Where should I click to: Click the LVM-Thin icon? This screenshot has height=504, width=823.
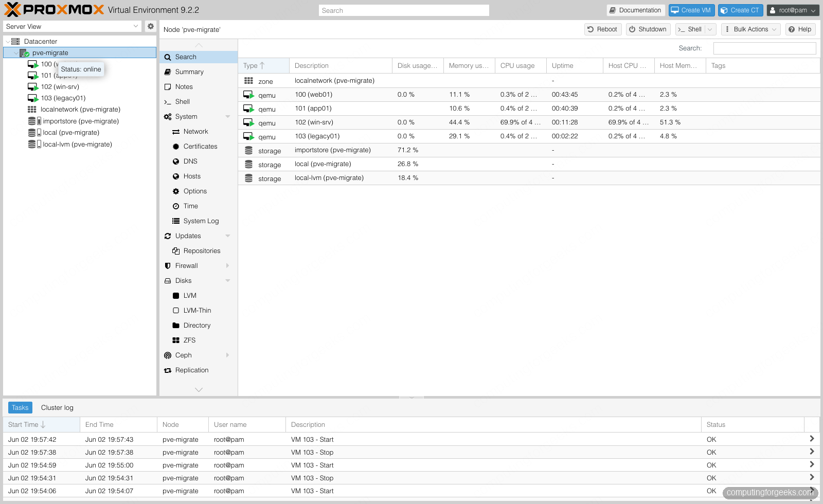pyautogui.click(x=176, y=311)
